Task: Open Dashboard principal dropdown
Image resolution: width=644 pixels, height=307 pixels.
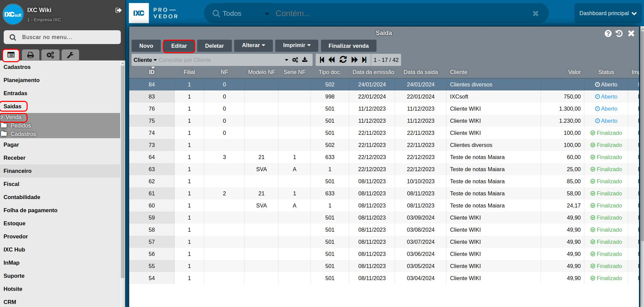Action: [x=608, y=13]
